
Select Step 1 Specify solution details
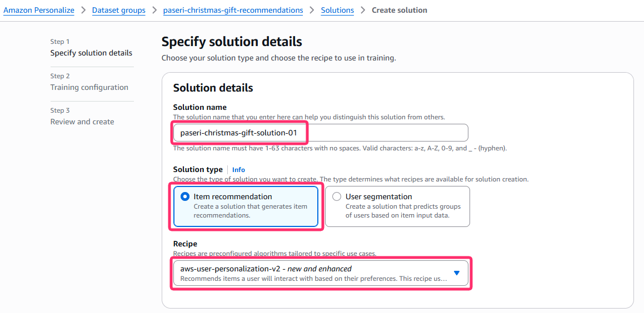pyautogui.click(x=91, y=53)
